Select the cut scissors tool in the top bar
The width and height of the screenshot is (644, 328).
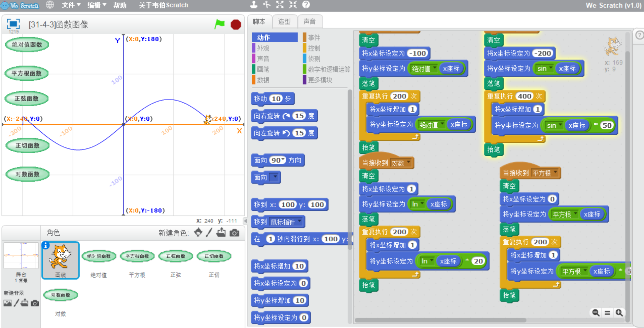click(x=267, y=5)
